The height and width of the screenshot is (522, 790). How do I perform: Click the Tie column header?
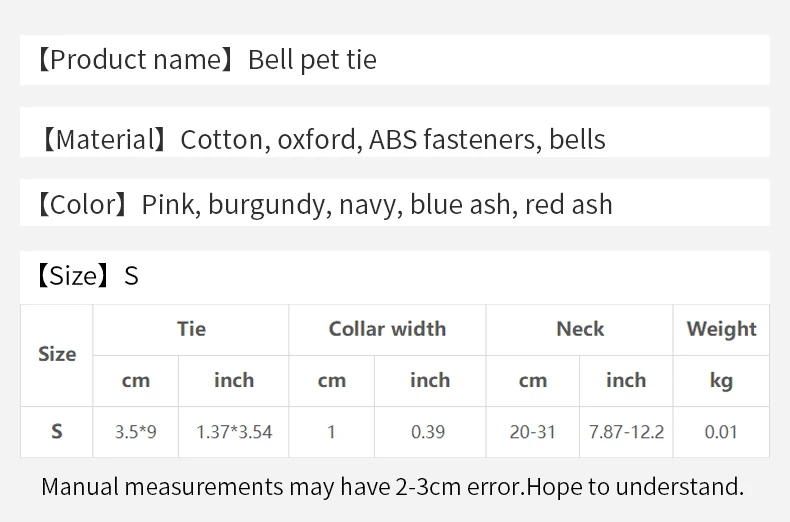click(x=191, y=330)
